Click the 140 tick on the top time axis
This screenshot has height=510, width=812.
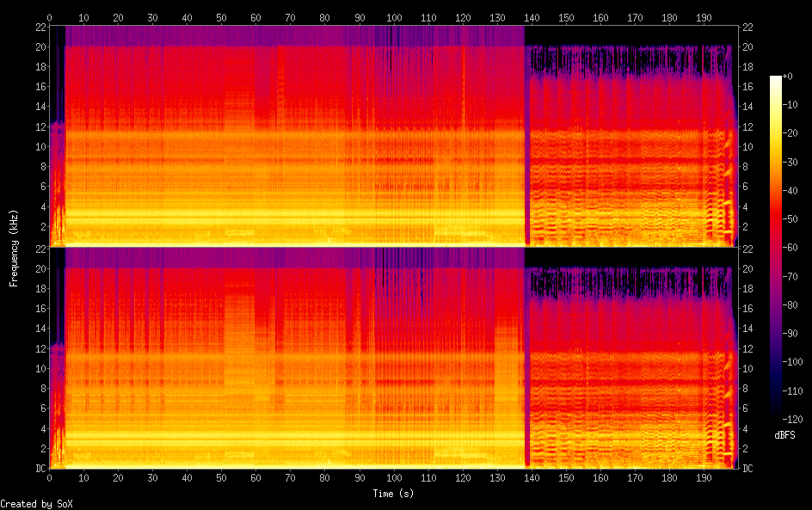coord(532,16)
